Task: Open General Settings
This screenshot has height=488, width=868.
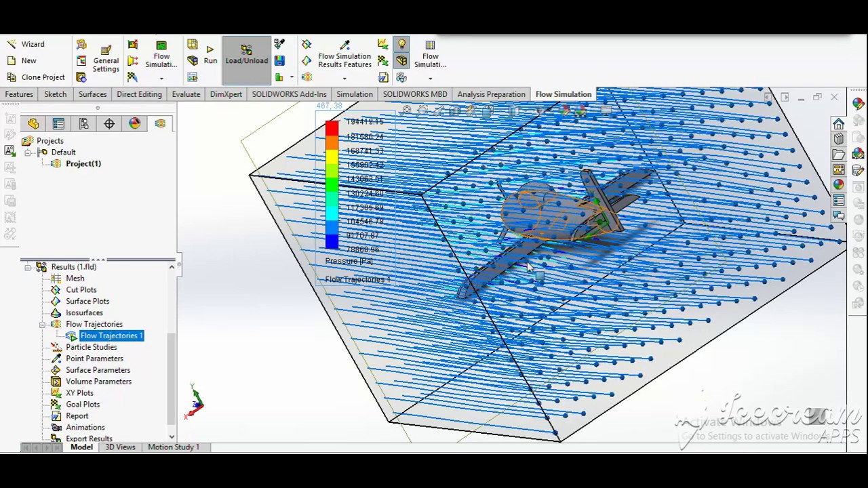Action: coord(106,59)
